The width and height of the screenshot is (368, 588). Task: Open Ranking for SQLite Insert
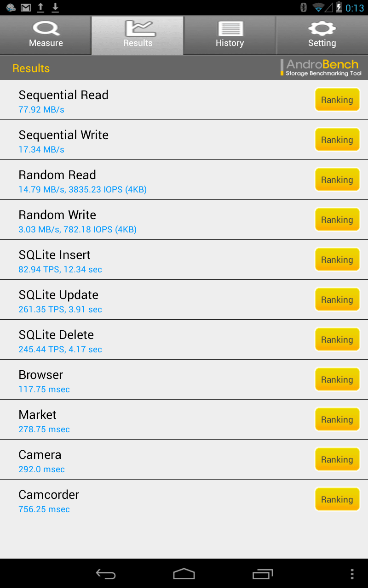click(337, 260)
